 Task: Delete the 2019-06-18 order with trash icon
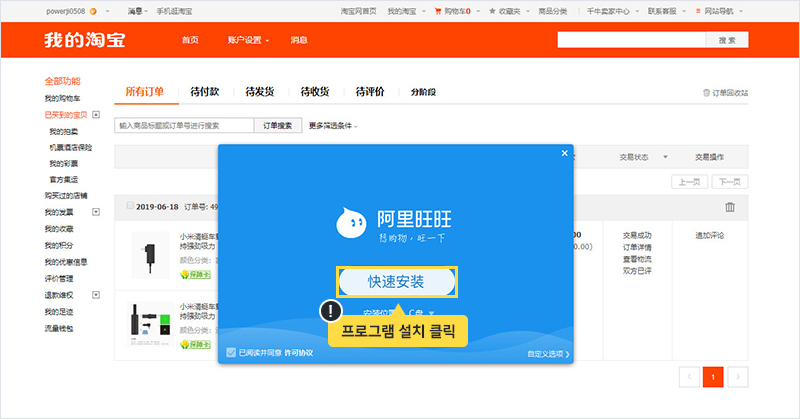click(730, 207)
